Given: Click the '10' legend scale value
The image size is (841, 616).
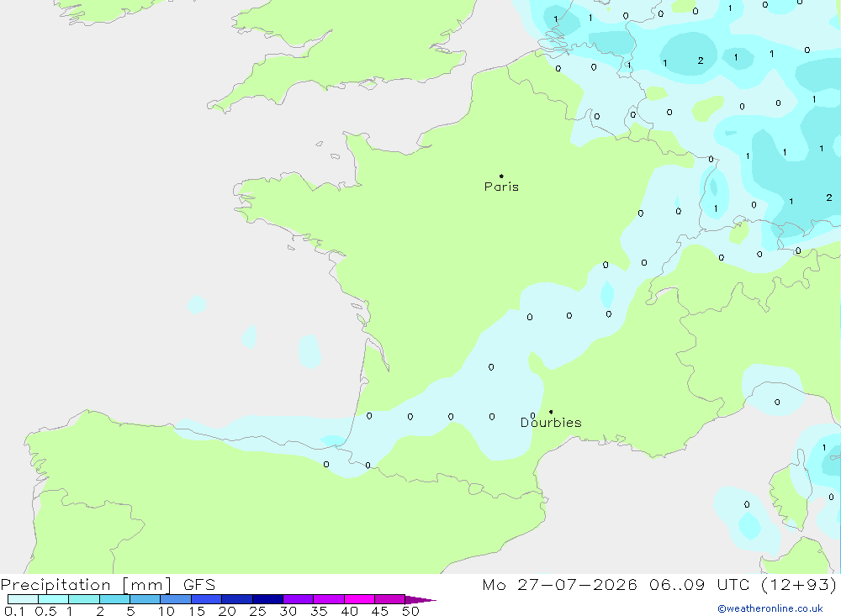Looking at the screenshot, I should coord(167,611).
